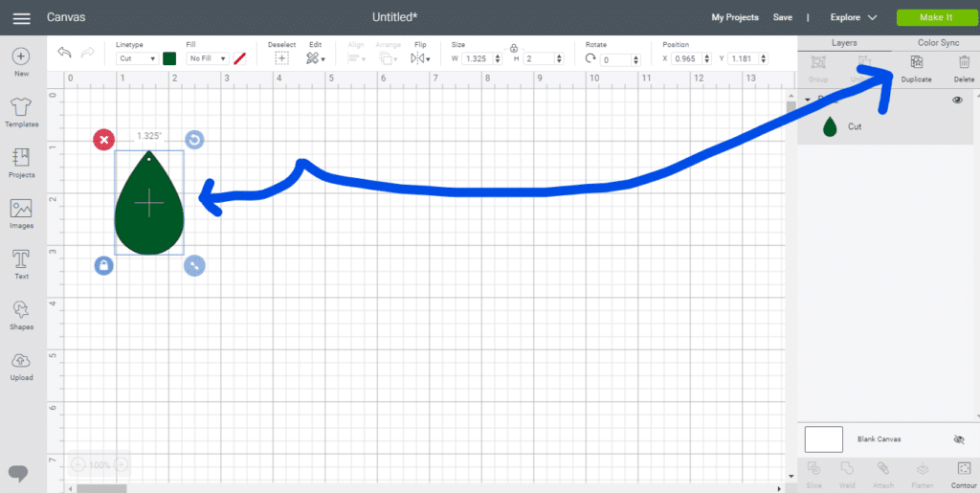980x493 pixels.
Task: Open the Shapes menu
Action: [x=21, y=314]
